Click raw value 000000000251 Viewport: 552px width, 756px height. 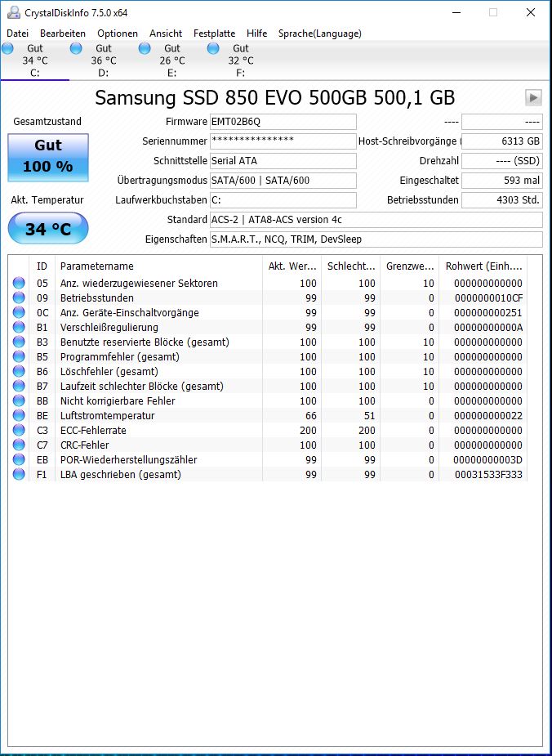(488, 312)
